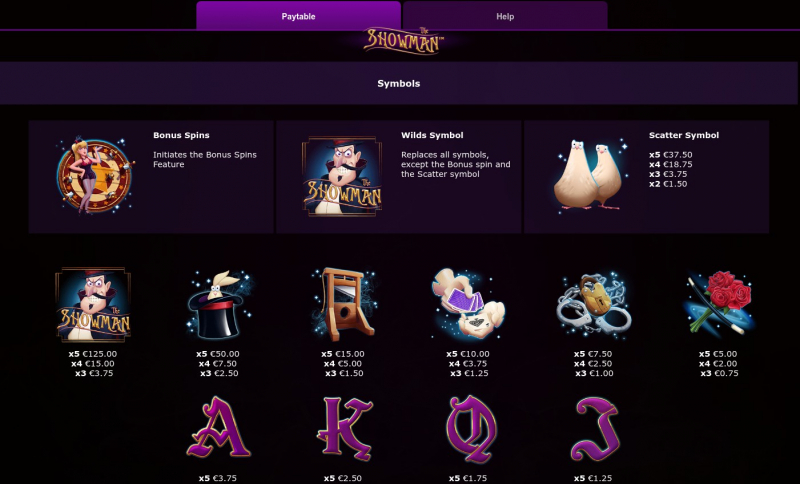800x484 pixels.
Task: Click the purple letter J symbol
Action: 595,428
